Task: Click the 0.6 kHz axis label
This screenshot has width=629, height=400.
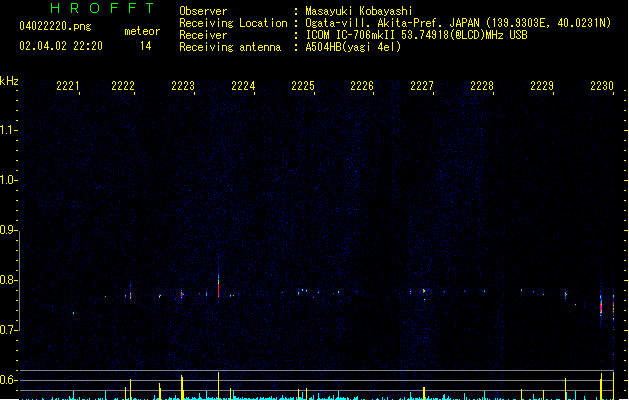Action: (8, 380)
